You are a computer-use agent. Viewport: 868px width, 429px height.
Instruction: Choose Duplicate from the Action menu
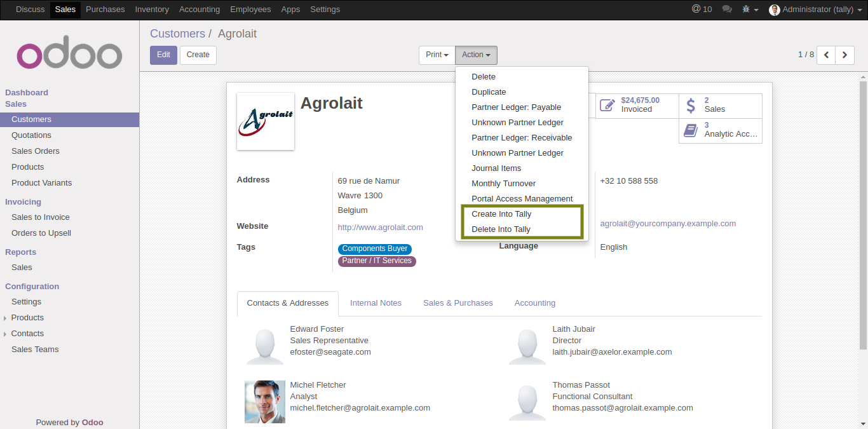coord(522,92)
